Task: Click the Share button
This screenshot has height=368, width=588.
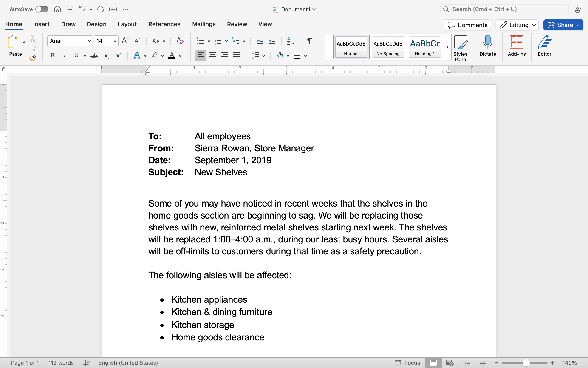Action: click(x=563, y=25)
